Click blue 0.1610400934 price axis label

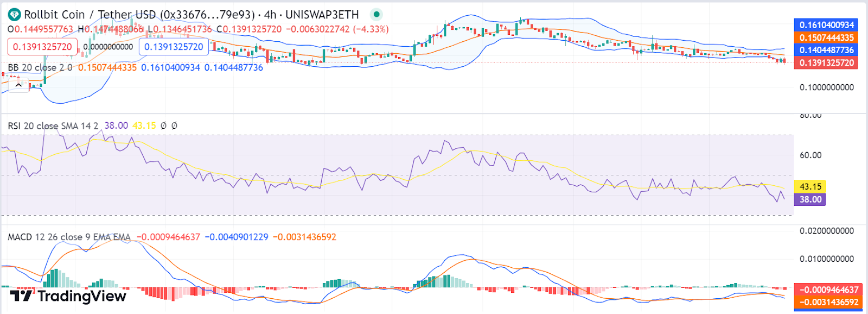[826, 25]
